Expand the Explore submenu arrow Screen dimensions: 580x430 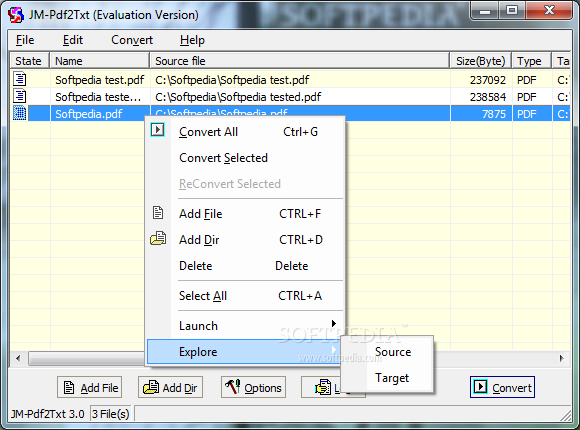click(x=334, y=350)
